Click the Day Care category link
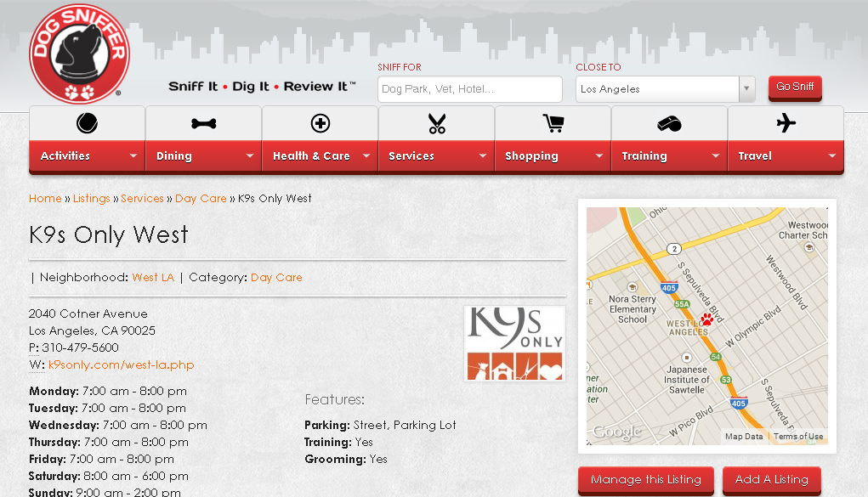Viewport: 868px width, 497px height. tap(276, 277)
